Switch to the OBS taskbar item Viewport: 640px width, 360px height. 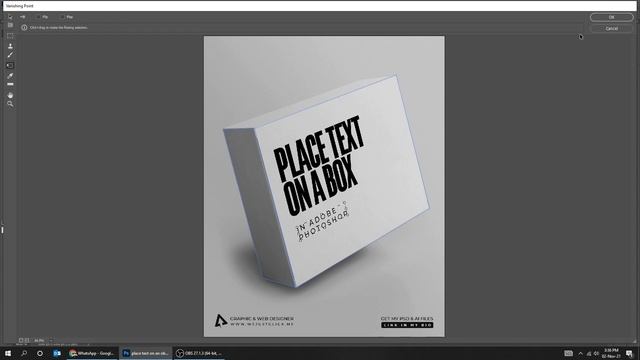tap(200, 353)
